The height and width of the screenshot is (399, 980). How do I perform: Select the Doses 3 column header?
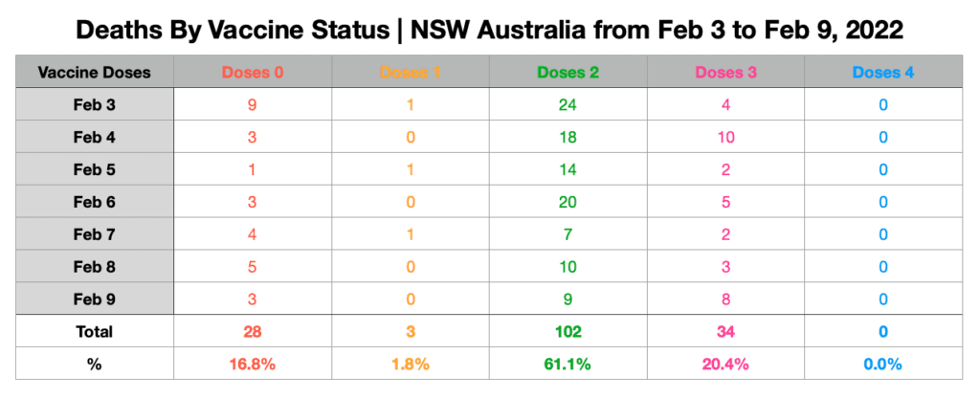pyautogui.click(x=725, y=73)
